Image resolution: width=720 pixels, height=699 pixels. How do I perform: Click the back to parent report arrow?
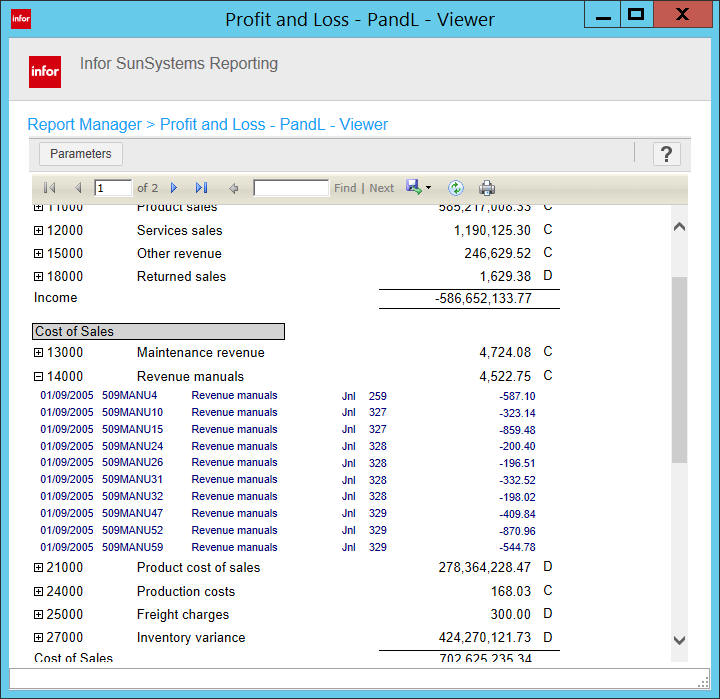[233, 188]
